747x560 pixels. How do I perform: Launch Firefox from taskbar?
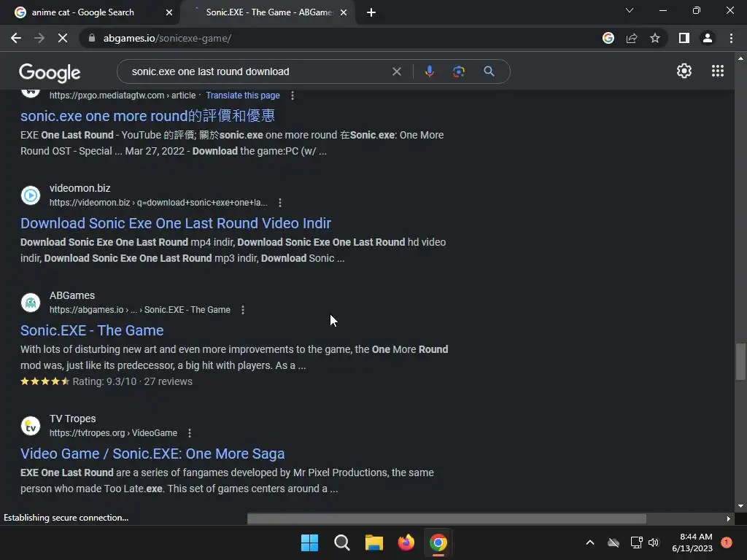click(x=406, y=542)
